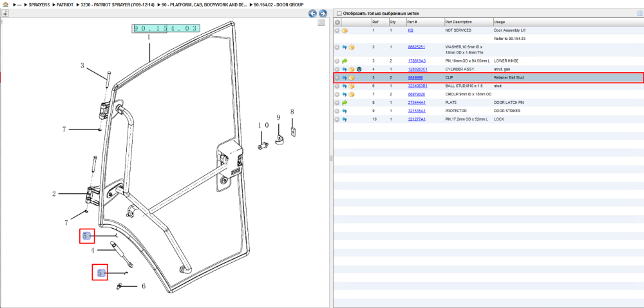Select callout number 6 on the diagram
This screenshot has height=308, width=644.
click(144, 286)
